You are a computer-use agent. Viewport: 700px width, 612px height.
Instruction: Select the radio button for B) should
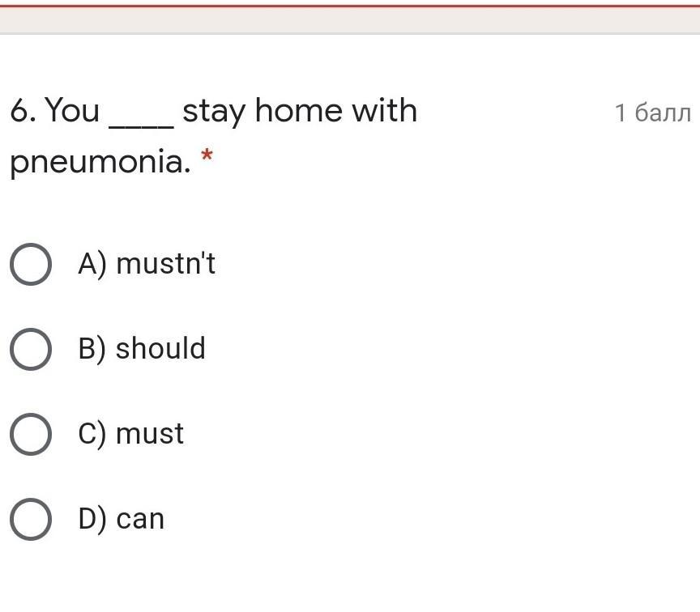(30, 349)
